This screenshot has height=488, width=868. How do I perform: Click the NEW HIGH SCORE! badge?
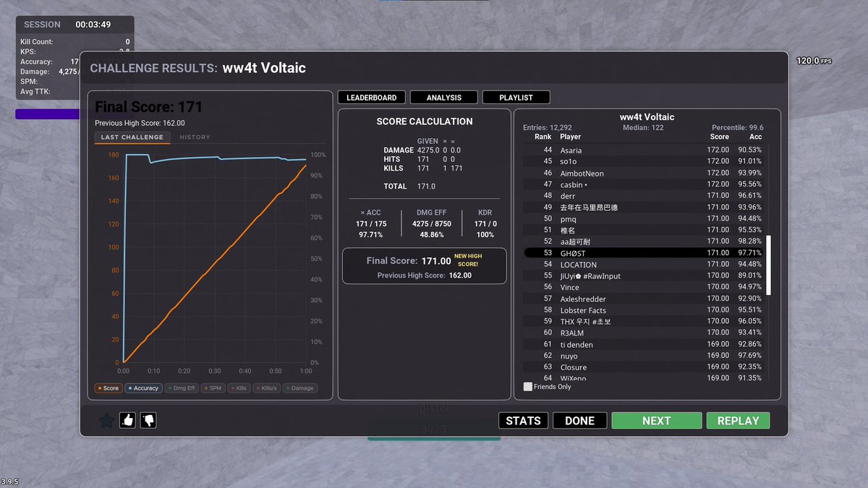467,260
